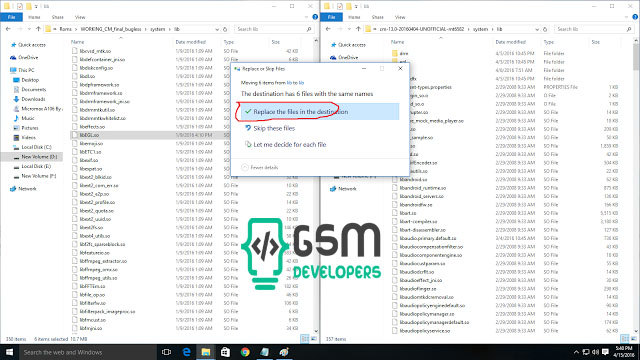
Task: Open File tab in left Explorer window
Action: [11, 17]
